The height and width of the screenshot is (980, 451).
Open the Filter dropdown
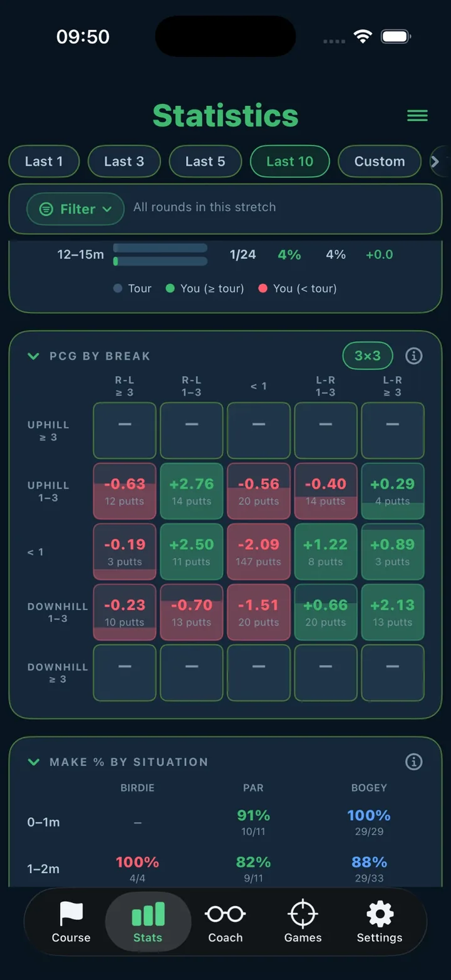coord(75,209)
